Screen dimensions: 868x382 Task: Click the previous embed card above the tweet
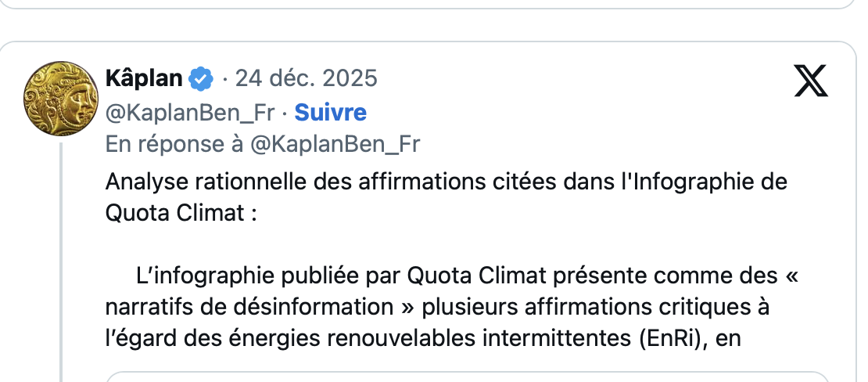(434, 4)
